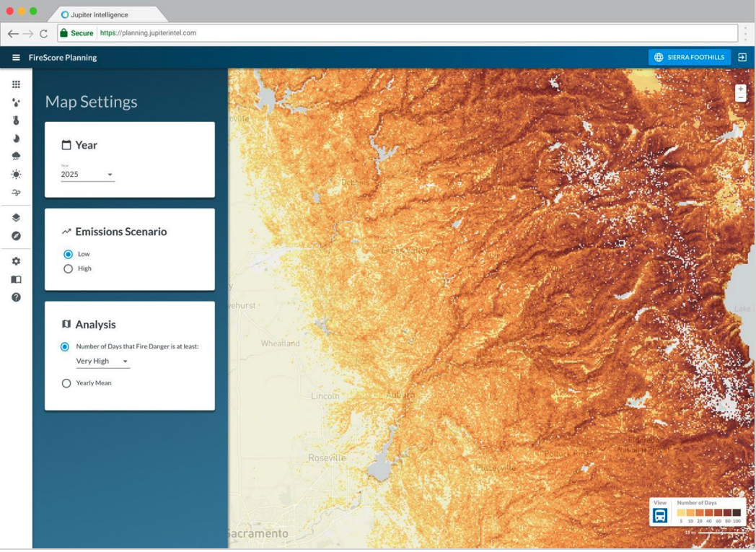Select the Heat thermometer icon
756x552 pixels.
(x=16, y=121)
